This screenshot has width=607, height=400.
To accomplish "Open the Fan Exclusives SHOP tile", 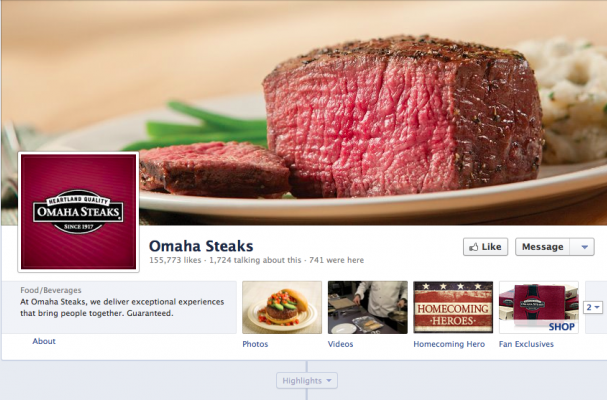I will tap(538, 307).
